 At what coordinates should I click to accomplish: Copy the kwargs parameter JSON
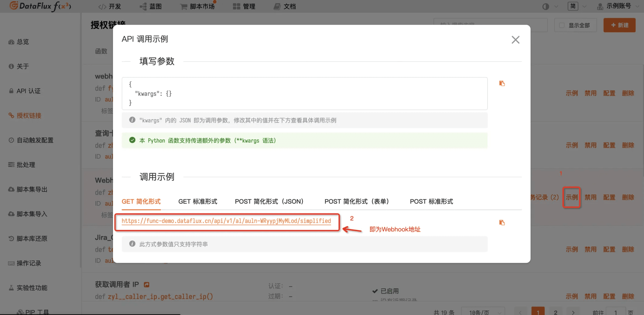[x=502, y=83]
